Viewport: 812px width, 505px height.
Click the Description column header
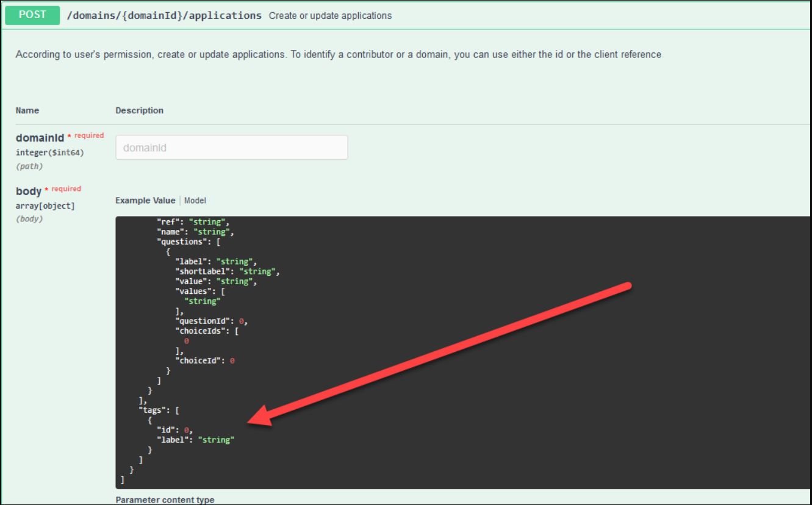tap(139, 110)
